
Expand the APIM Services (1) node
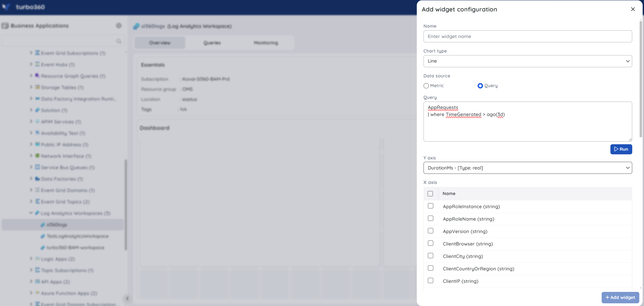pos(31,121)
